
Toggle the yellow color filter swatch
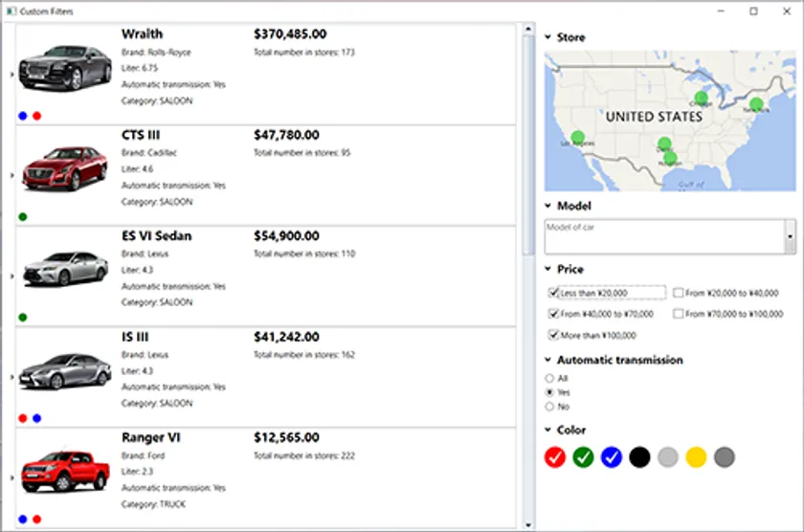tap(696, 457)
